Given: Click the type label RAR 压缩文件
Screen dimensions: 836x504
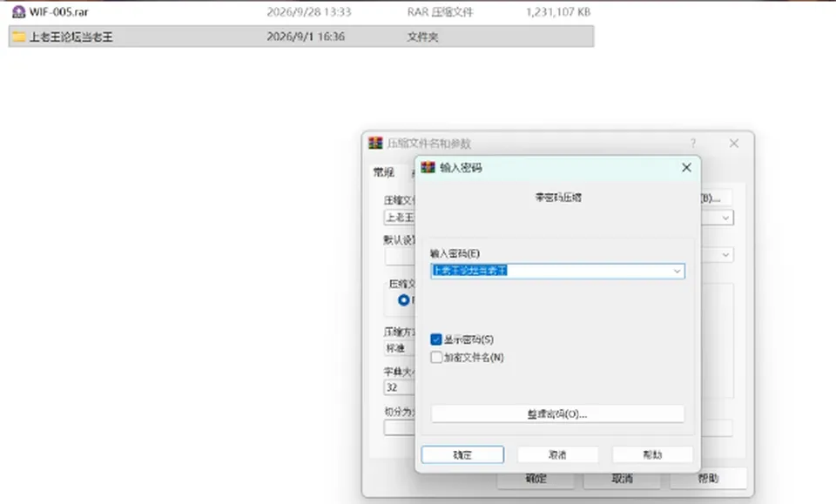Looking at the screenshot, I should [x=440, y=11].
